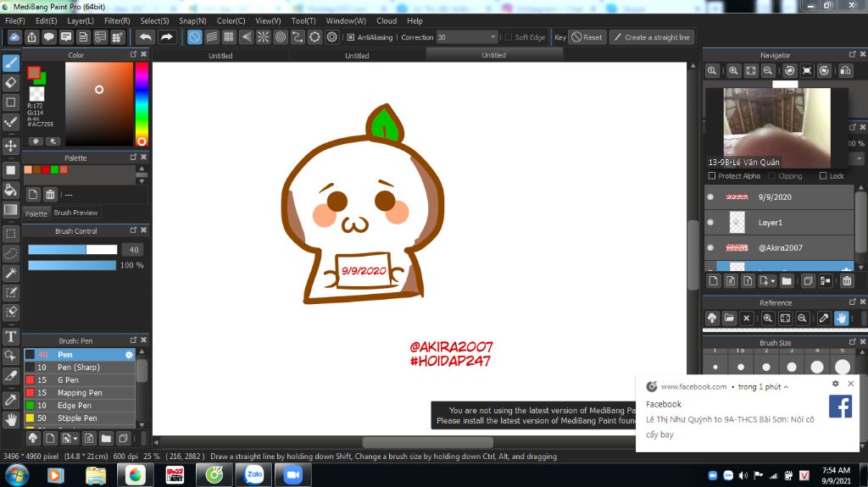Viewport: 868px width, 487px height.
Task: Click the Reset button
Action: pos(587,37)
